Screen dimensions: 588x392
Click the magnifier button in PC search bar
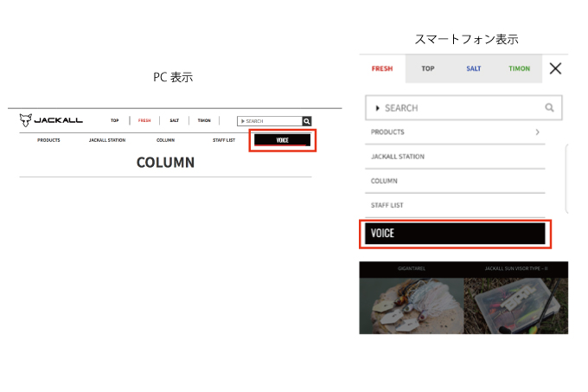click(306, 121)
